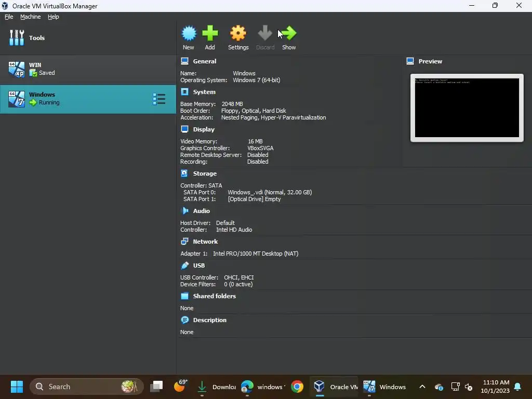
Task: Click the '[Optical Drive] Empty' entry
Action: pos(255,199)
